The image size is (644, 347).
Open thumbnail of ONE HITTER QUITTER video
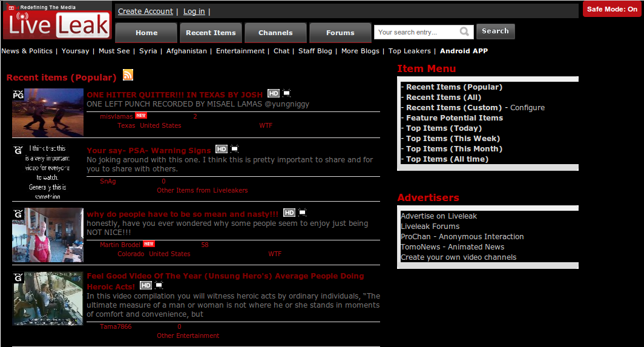[x=48, y=113]
